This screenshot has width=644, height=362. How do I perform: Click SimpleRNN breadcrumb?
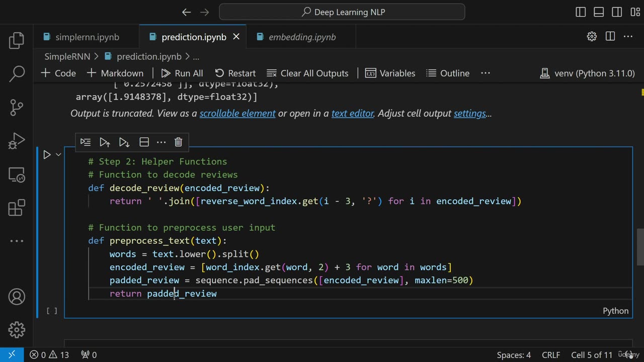click(67, 56)
